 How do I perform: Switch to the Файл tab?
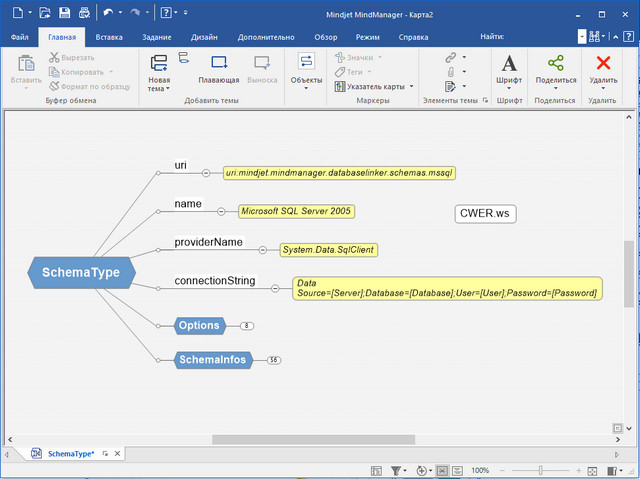click(20, 37)
